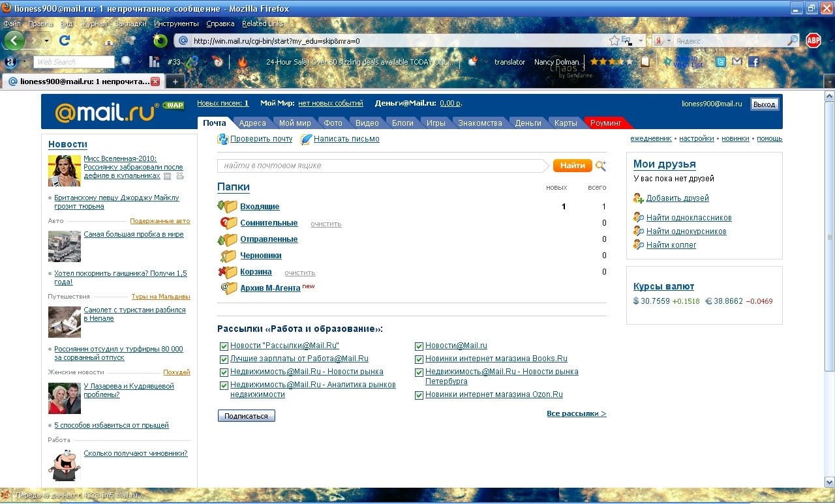Screen dimensions: 835x504
Task: Click the flame icon before 24-Hour Sale
Action: click(243, 62)
